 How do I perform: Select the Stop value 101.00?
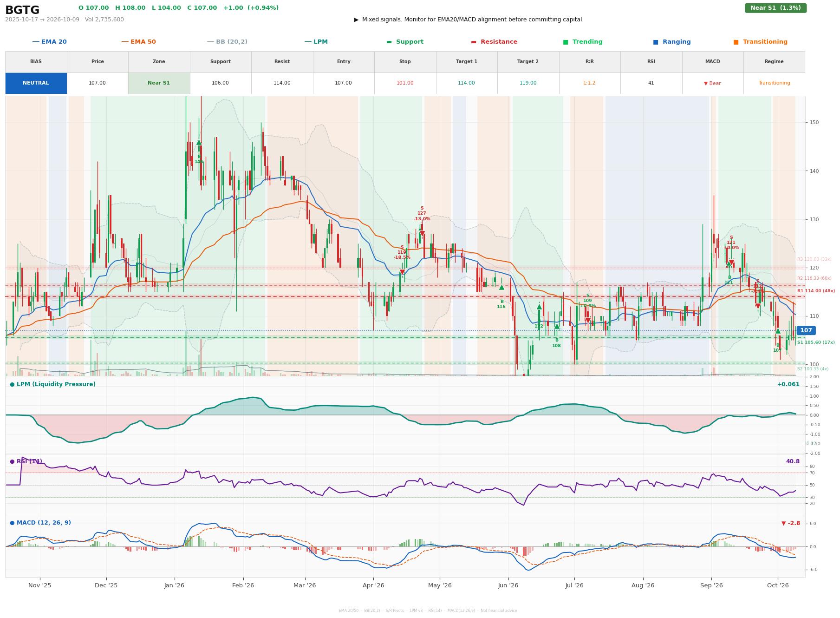point(405,83)
